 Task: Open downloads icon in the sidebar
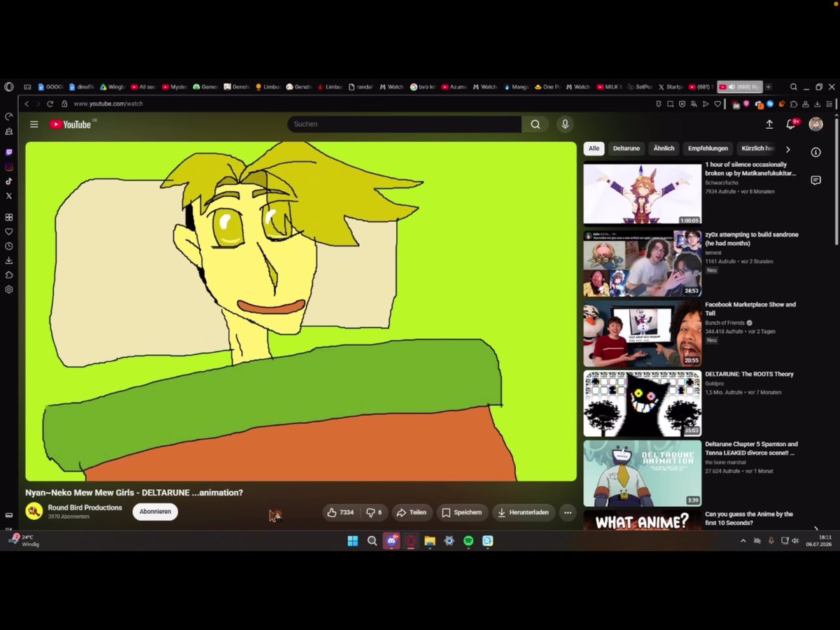point(9,260)
